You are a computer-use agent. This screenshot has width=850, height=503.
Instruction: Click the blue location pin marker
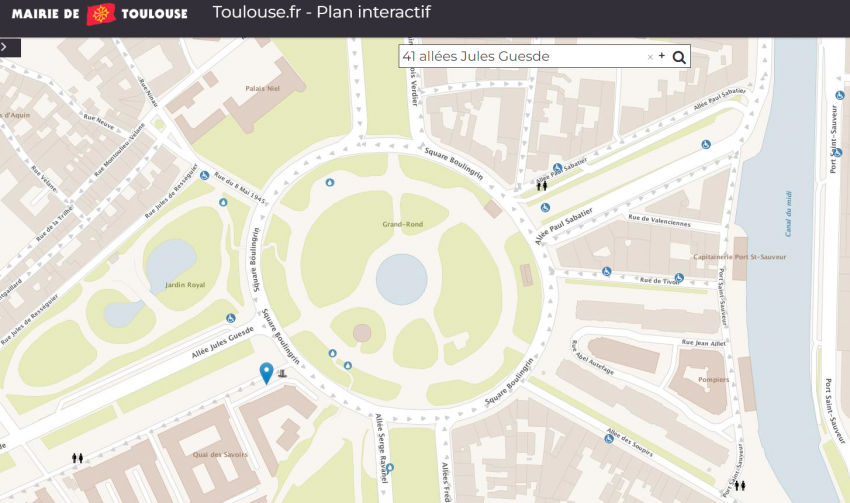(x=266, y=373)
